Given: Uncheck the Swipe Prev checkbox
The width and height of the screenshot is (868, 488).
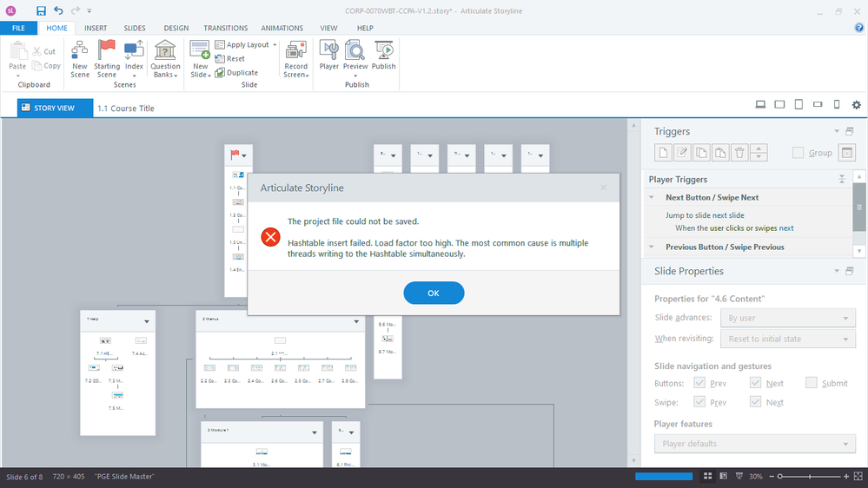Looking at the screenshot, I should tap(699, 402).
